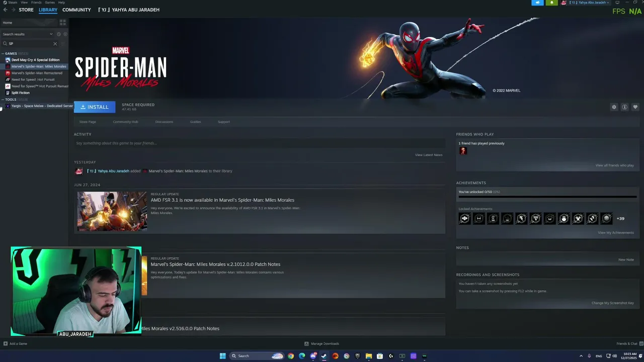Open the +39 more achievements indicator
The width and height of the screenshot is (644, 362).
click(620, 219)
